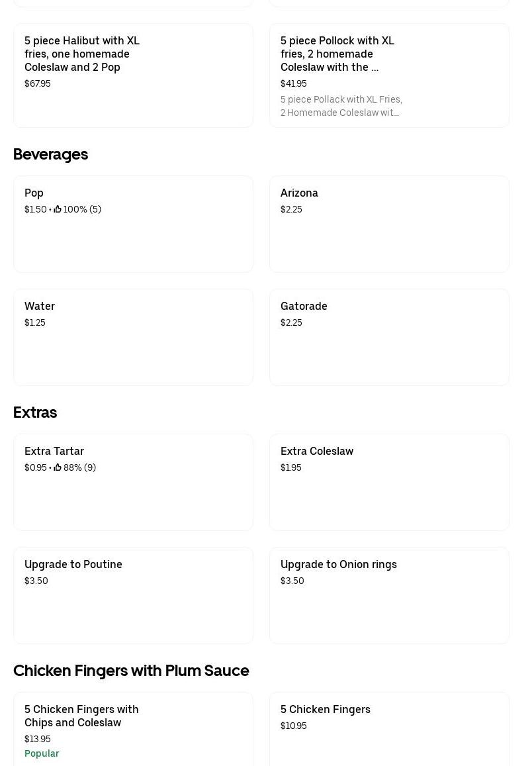
Task: Open the Water menu item
Action: 133,338
